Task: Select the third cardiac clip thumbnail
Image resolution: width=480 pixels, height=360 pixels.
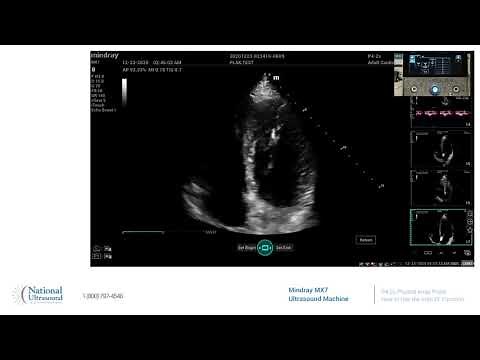Action: pos(441,188)
